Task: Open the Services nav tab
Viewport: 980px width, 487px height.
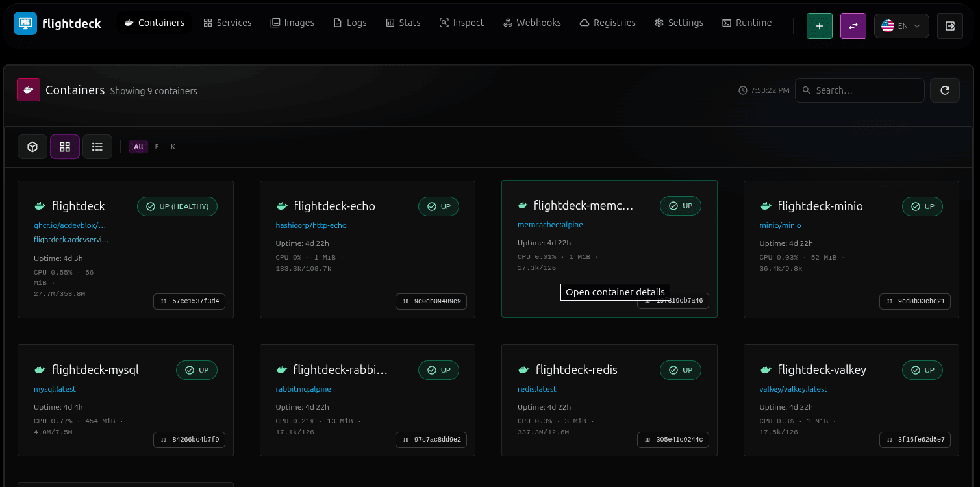Action: click(x=227, y=23)
